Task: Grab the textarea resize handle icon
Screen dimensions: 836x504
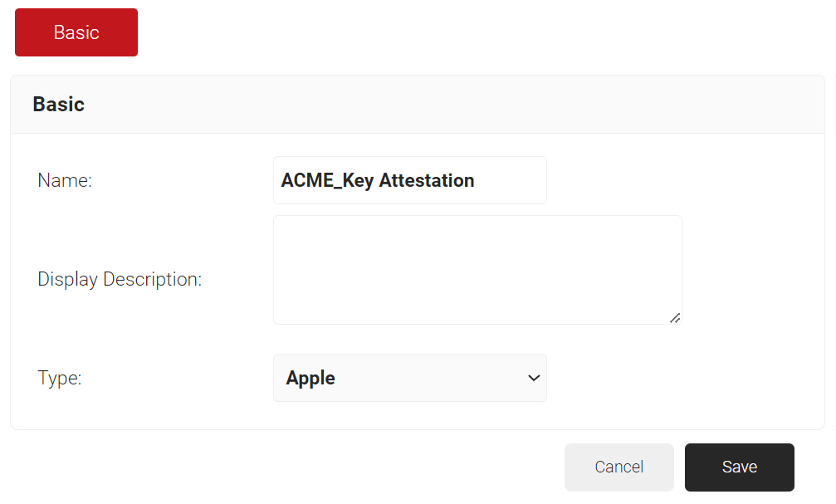Action: (675, 318)
